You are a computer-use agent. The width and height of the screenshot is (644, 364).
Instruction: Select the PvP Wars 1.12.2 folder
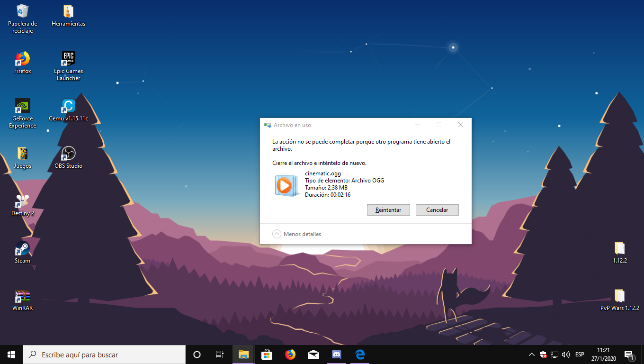[x=619, y=300]
